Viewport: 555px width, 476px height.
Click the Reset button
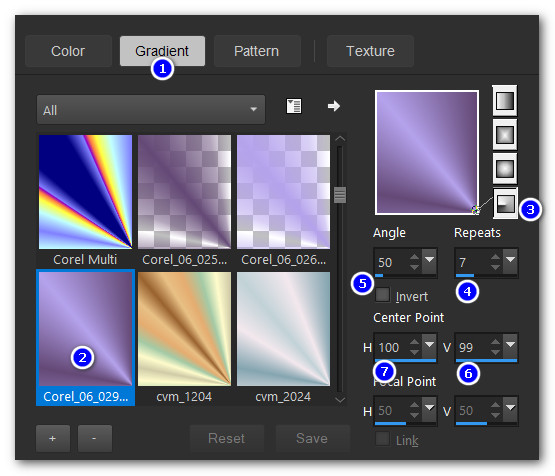[227, 438]
